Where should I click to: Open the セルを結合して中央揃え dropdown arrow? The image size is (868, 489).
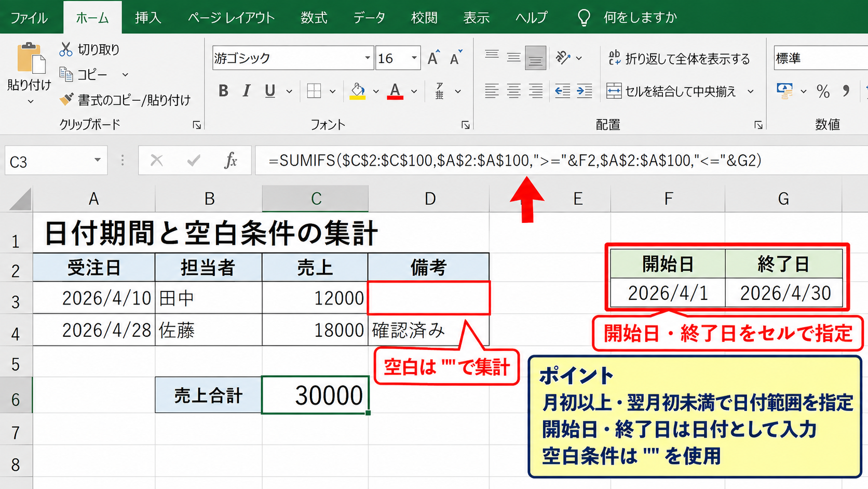[x=751, y=91]
